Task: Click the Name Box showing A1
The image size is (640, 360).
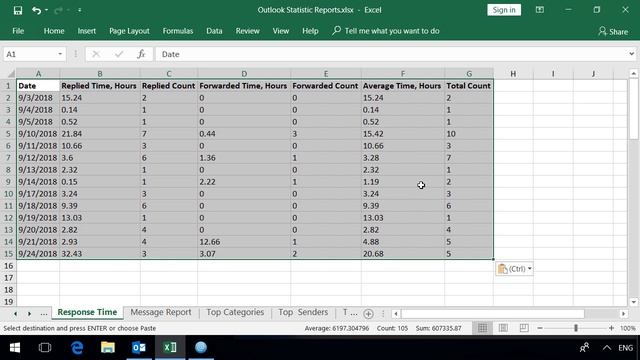Action: point(29,54)
